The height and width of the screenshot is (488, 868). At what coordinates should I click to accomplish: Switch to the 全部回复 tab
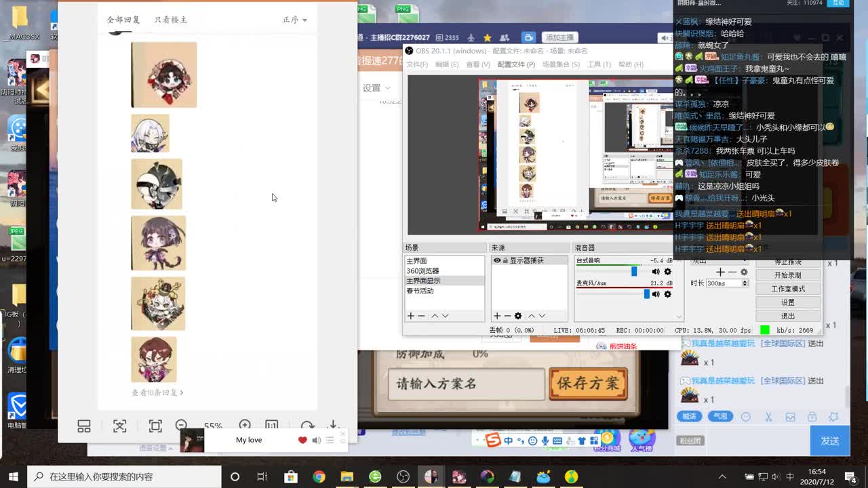[x=123, y=20]
